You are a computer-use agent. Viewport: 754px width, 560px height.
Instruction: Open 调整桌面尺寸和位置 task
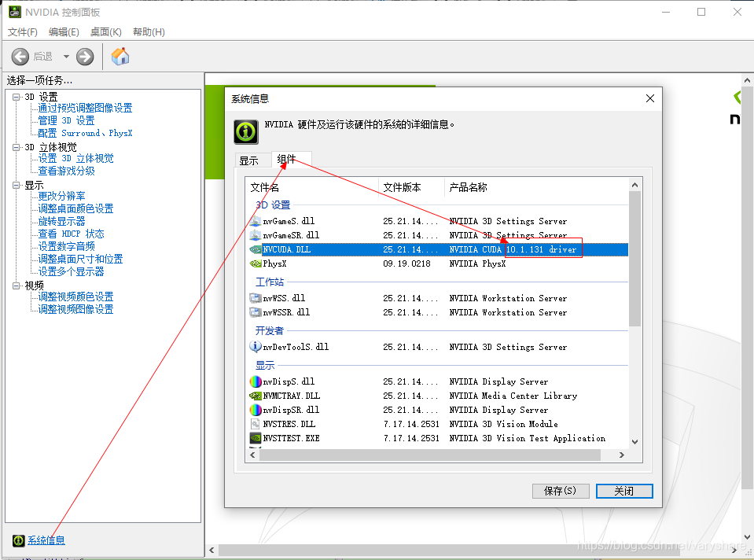(80, 259)
